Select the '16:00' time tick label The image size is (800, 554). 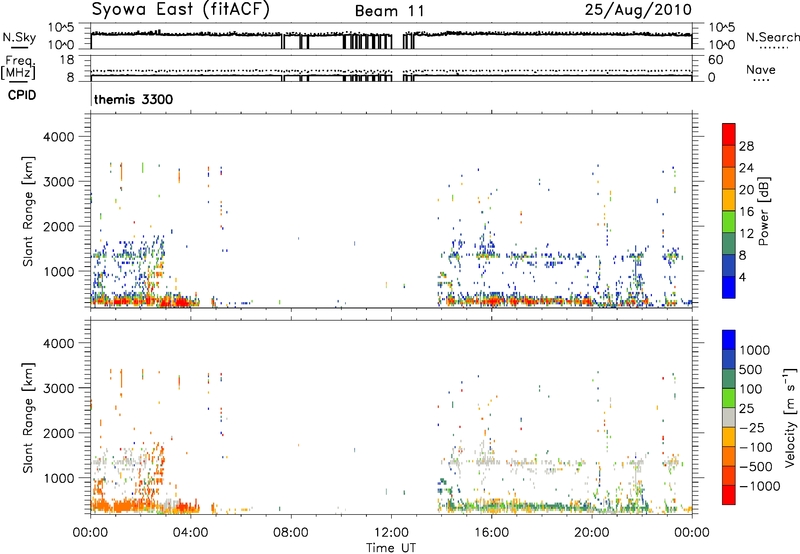[x=491, y=533]
